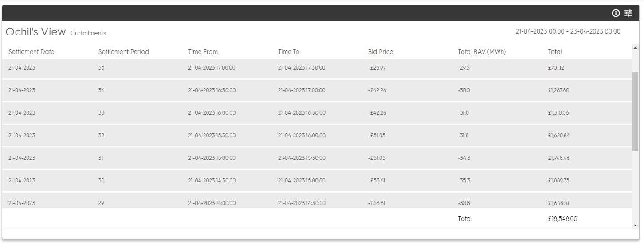644x244 pixels.
Task: Open the info icon in header bar
Action: (x=616, y=13)
